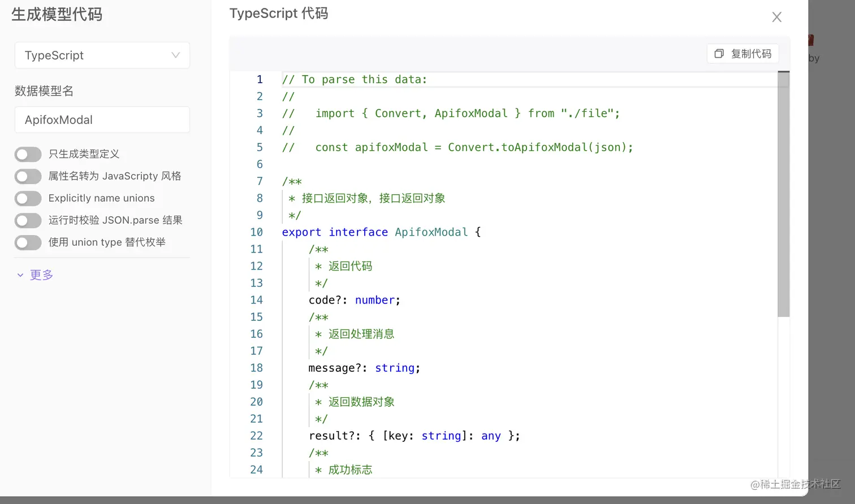The width and height of the screenshot is (855, 504).
Task: Toggle Explicitly name unions switch
Action: point(28,198)
